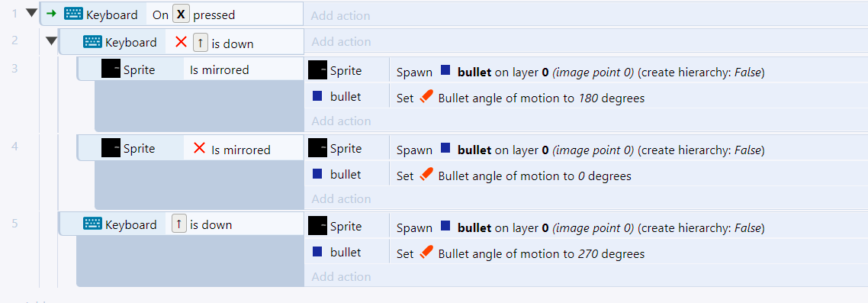Click the green trigger arrow on event 1
This screenshot has height=303, width=868.
pos(51,14)
